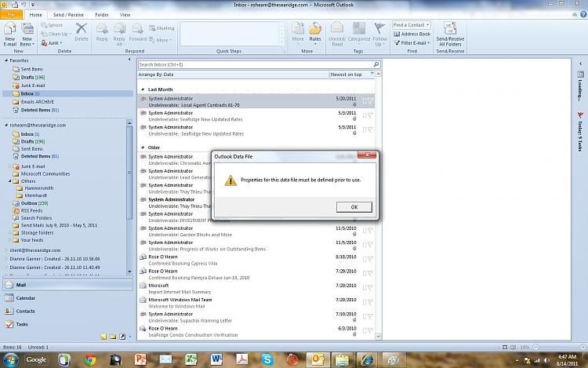Viewport: 588px width, 368px height.
Task: Switch to the Home tab
Action: (x=35, y=15)
